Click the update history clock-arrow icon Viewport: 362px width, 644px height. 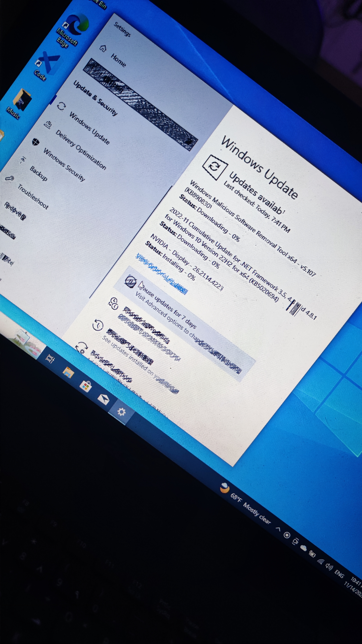pyautogui.click(x=98, y=325)
